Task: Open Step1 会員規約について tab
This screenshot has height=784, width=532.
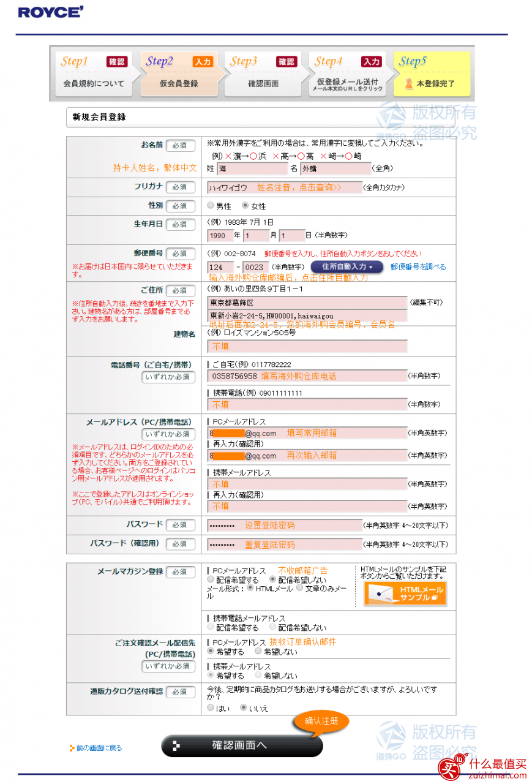Action: click(93, 74)
